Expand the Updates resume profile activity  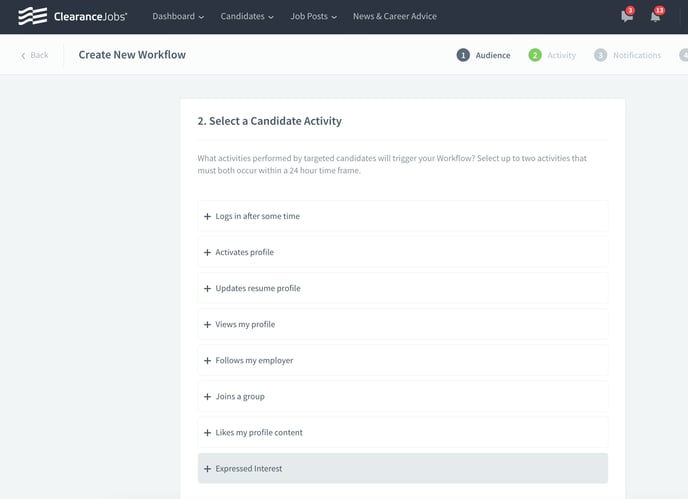click(x=403, y=288)
